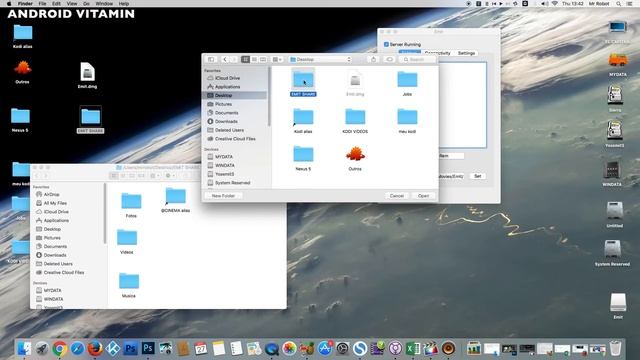Viewport: 640px width, 360px height.
Task: Select the Nexus 5 folder in the open dialog
Action: [x=303, y=158]
